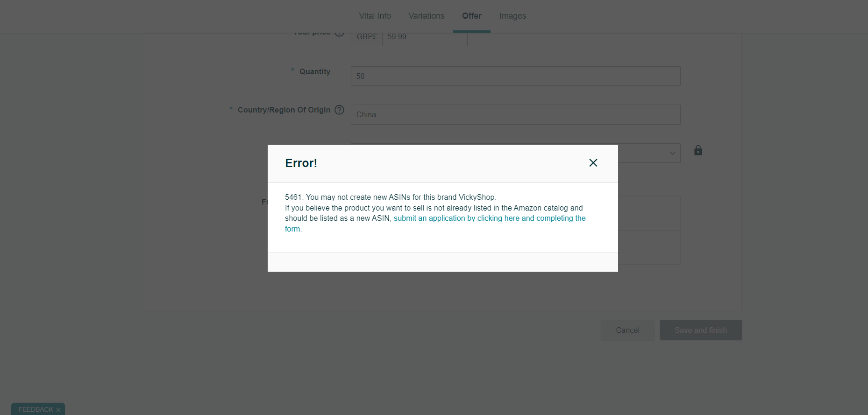This screenshot has width=868, height=415.
Task: Click the lower text box behind the dialog
Action: click(649, 247)
